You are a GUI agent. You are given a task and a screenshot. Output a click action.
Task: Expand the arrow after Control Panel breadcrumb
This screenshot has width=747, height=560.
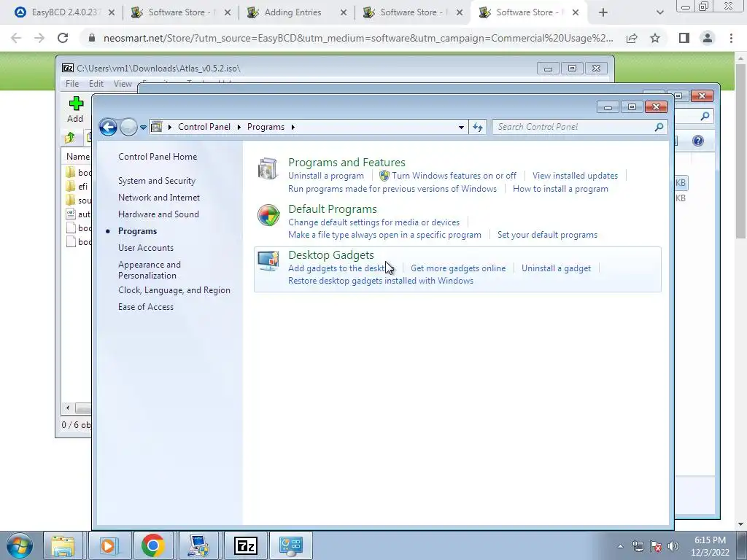[239, 127]
